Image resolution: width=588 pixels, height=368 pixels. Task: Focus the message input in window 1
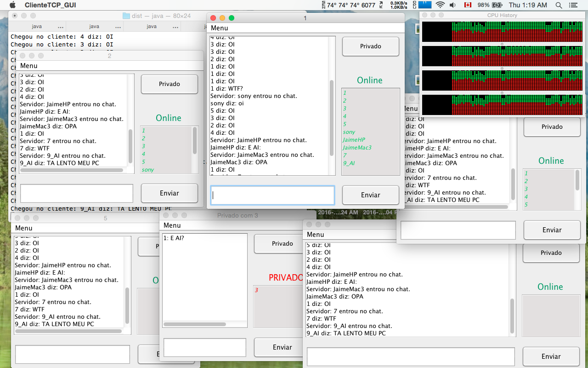(x=272, y=195)
